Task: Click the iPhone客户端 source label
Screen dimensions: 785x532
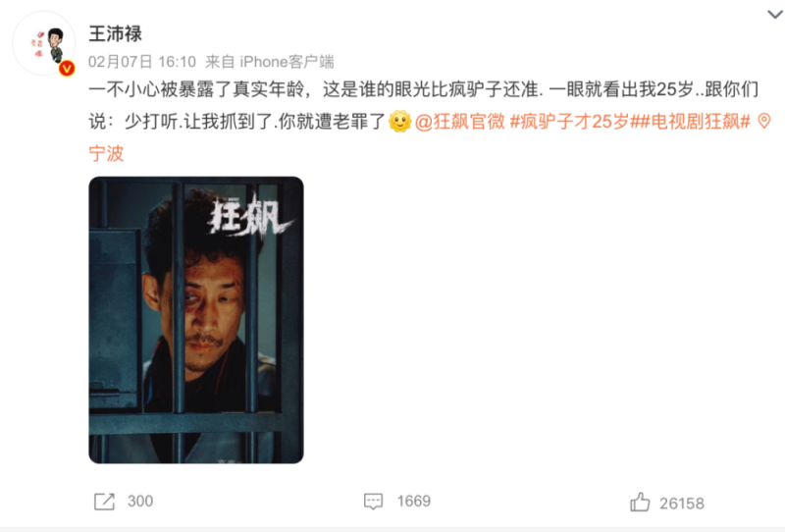Action: click(287, 62)
